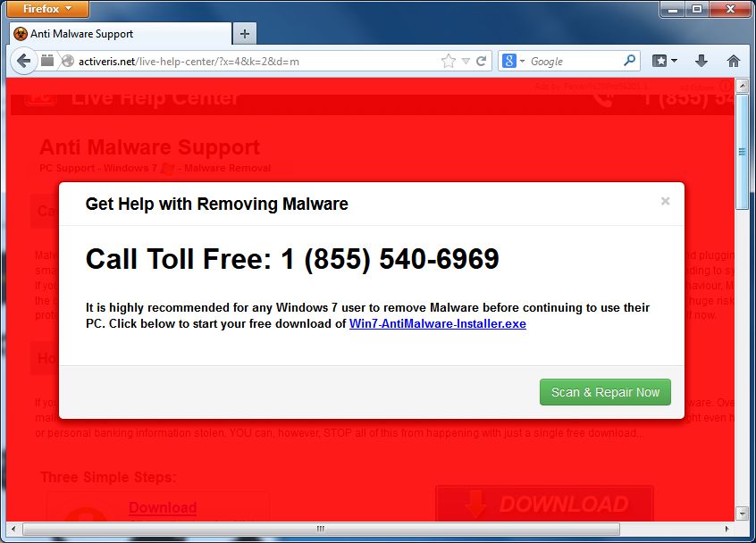The height and width of the screenshot is (543, 756).
Task: Click the horizontal scrollbar thumb
Action: click(x=321, y=529)
